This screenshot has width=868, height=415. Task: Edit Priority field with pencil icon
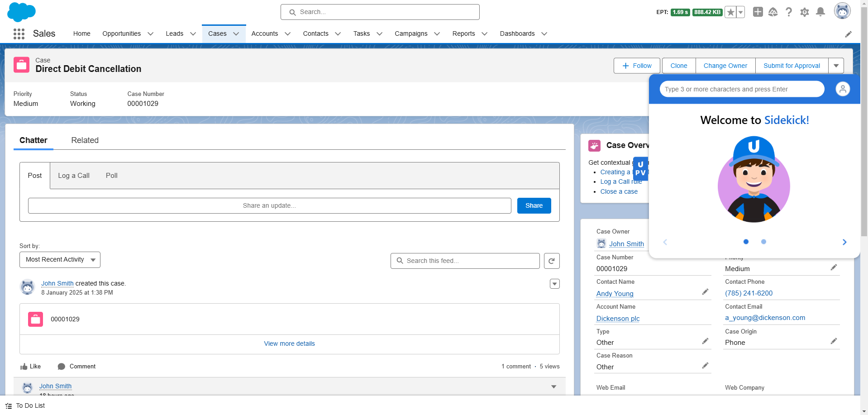[x=834, y=268]
